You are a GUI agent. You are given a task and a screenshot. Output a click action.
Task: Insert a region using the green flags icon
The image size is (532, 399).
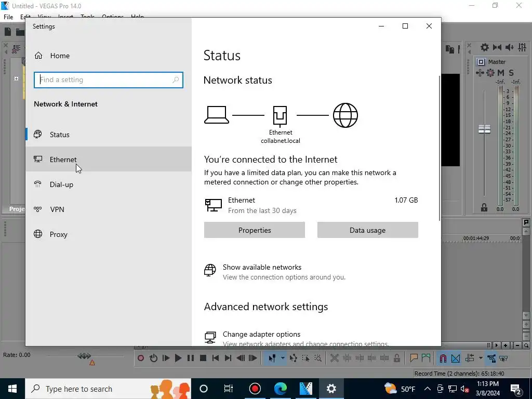426,358
